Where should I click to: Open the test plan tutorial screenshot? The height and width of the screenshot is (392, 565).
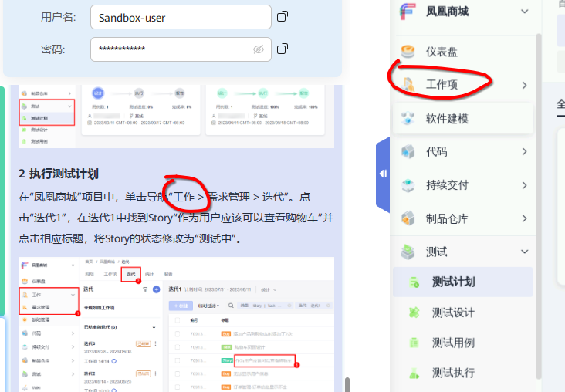click(x=176, y=117)
